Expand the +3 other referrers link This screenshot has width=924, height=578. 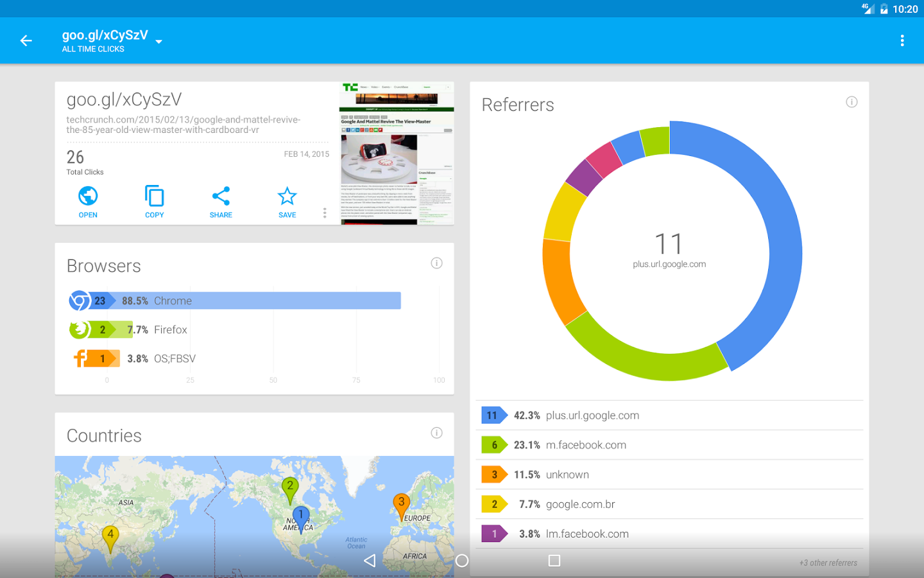tap(828, 563)
